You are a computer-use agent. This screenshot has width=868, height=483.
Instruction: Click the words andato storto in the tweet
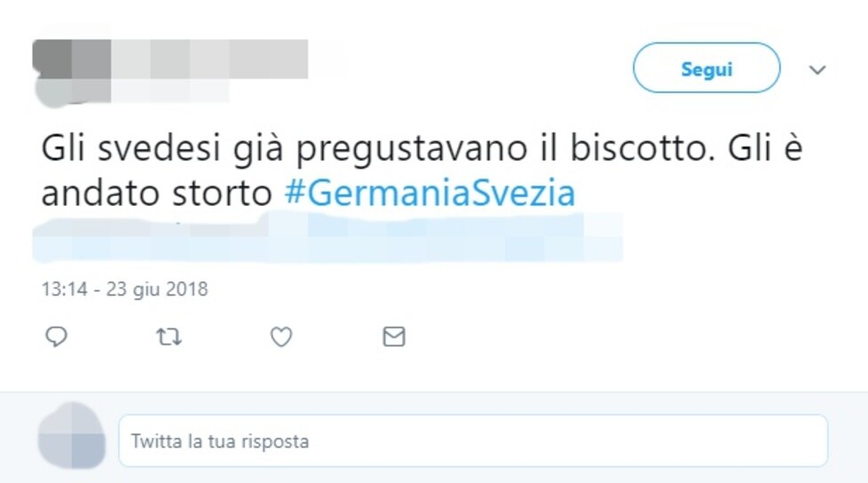157,193
